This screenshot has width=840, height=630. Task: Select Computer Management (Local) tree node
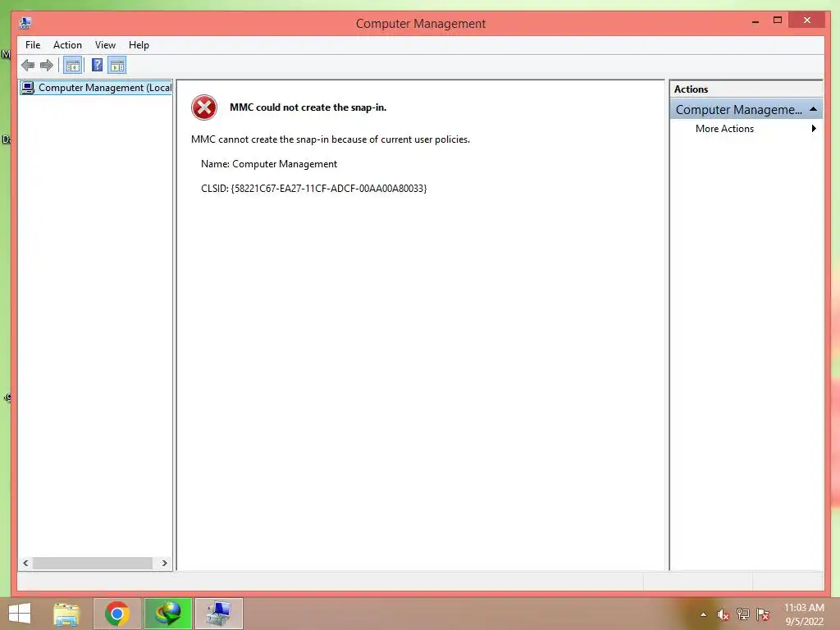[x=96, y=87]
